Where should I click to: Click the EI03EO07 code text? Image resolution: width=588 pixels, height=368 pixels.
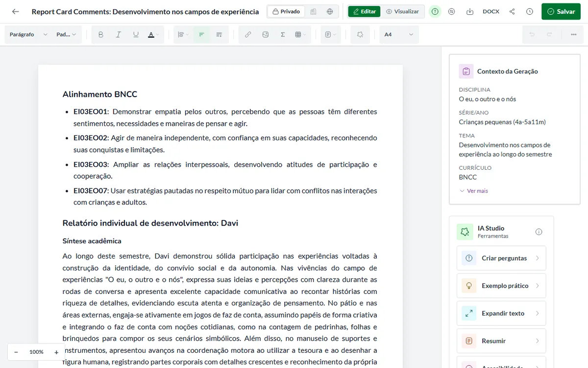pyautogui.click(x=91, y=190)
